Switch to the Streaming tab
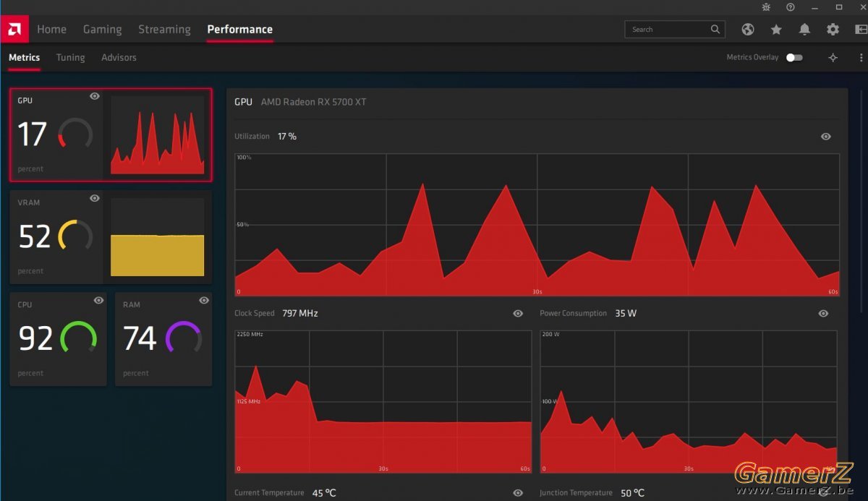Screen dimensions: 868x501 (164, 30)
